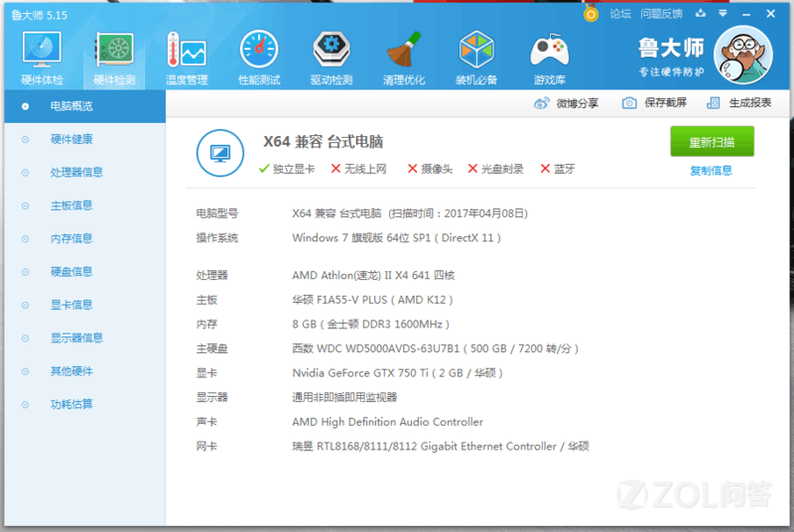Open 问题反馈 feedback link
794x532 pixels.
pos(661,14)
